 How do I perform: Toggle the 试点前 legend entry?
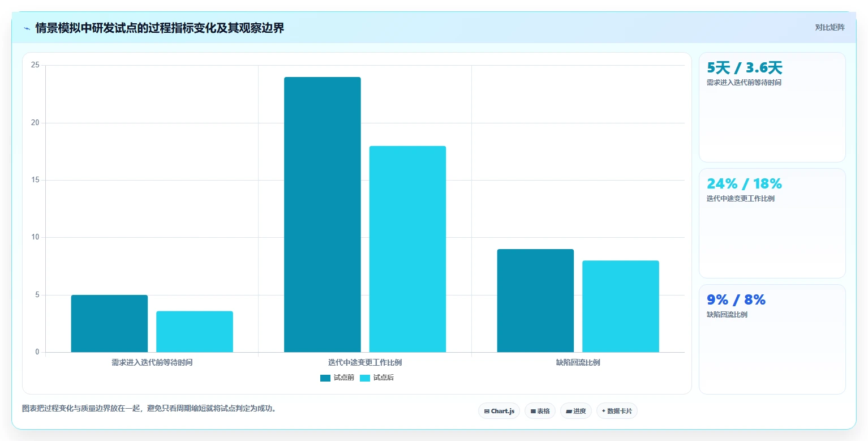[x=337, y=378]
